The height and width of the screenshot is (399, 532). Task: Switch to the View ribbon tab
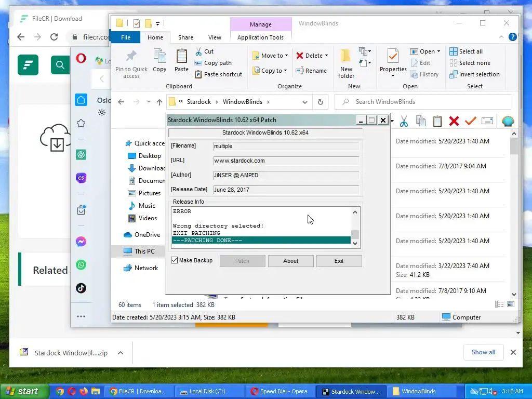(215, 37)
